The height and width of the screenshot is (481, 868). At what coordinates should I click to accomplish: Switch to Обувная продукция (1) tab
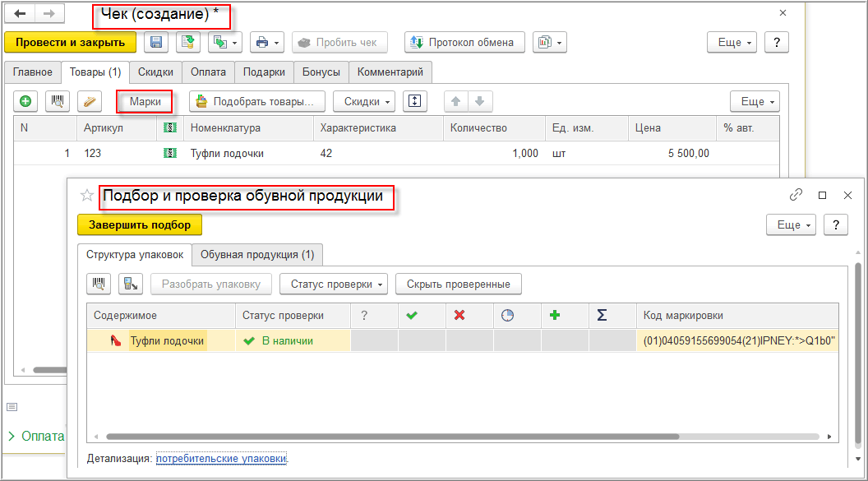coord(257,255)
